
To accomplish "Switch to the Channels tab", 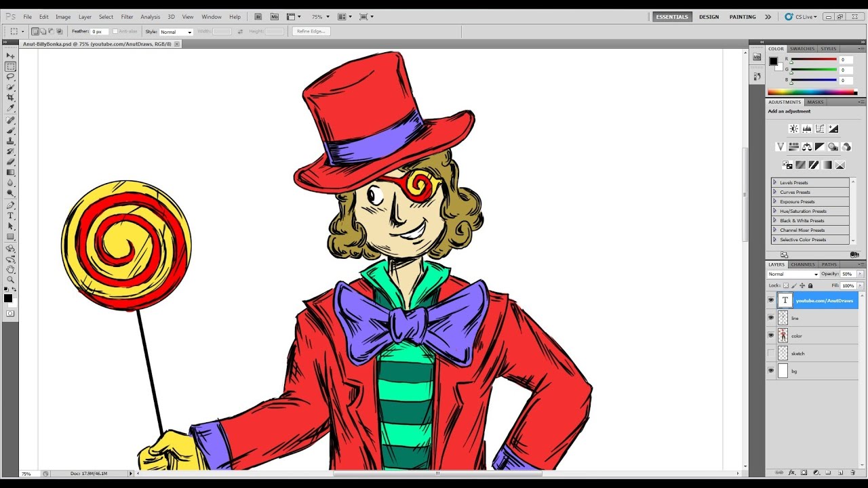I will [x=802, y=264].
